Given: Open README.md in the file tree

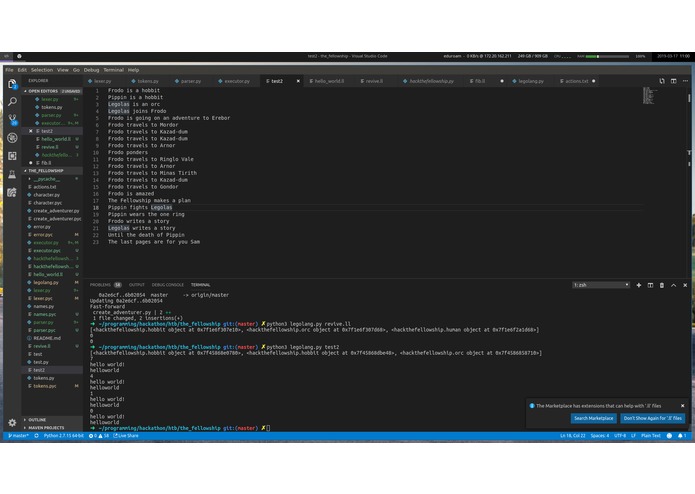Looking at the screenshot, I should click(x=52, y=338).
